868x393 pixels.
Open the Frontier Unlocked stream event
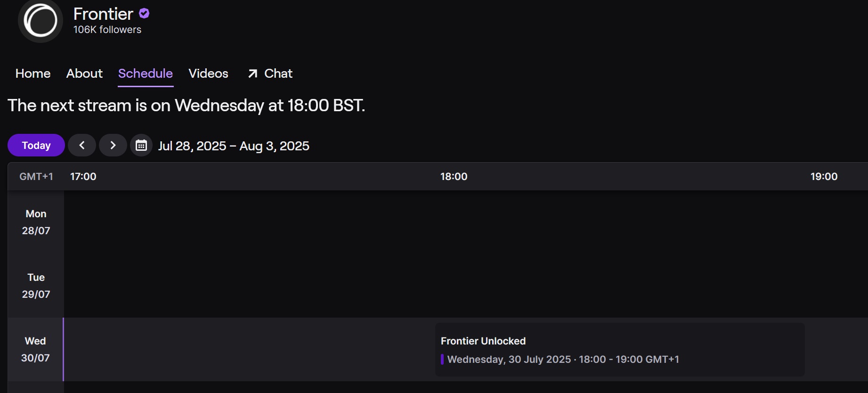coord(620,350)
